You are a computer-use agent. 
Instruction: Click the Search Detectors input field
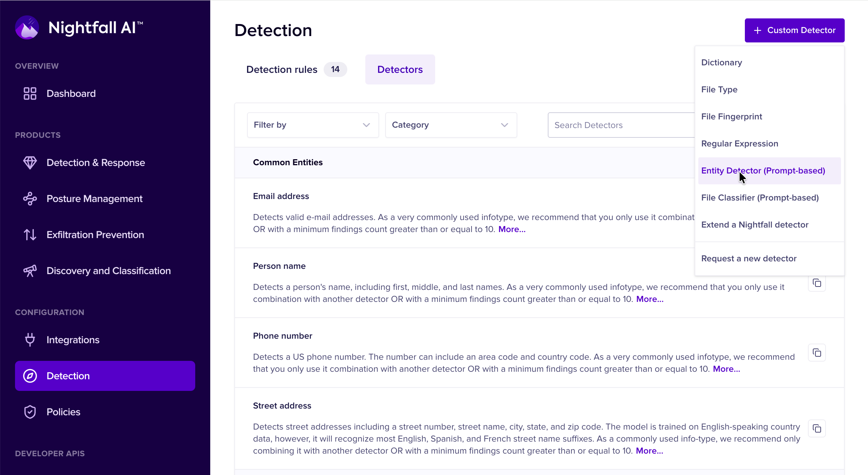619,125
